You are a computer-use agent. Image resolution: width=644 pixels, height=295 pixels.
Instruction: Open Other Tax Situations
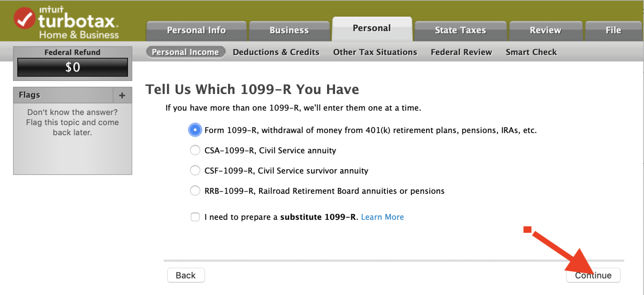click(375, 52)
